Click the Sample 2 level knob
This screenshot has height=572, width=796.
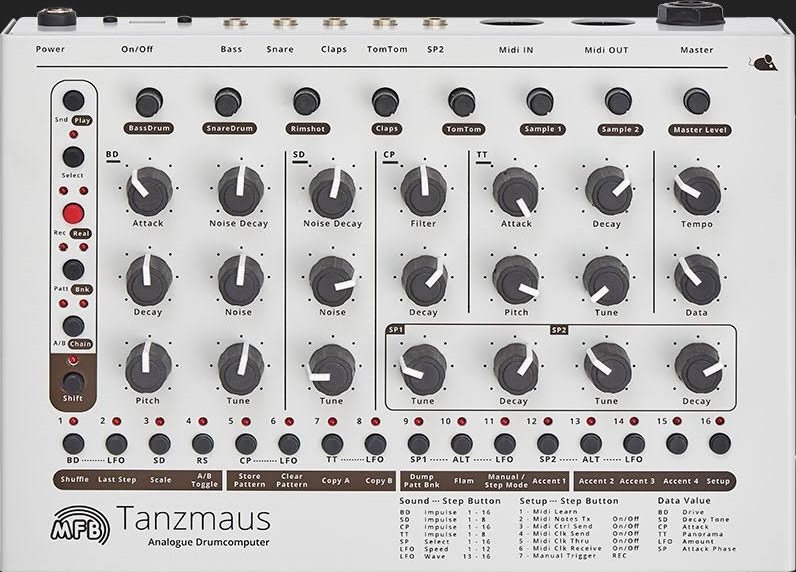618,101
